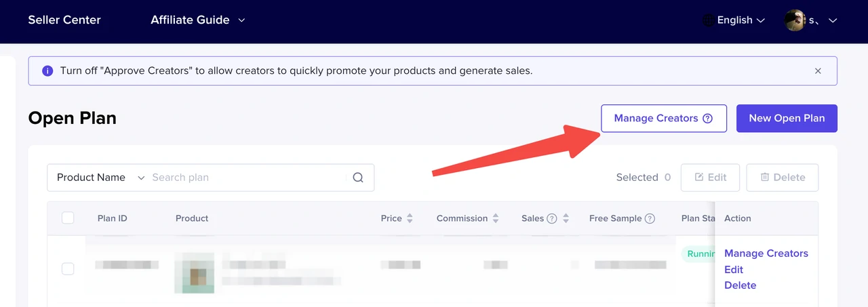Viewport: 868px width, 307px height.
Task: Sort plans by Commission column arrows
Action: coord(496,218)
